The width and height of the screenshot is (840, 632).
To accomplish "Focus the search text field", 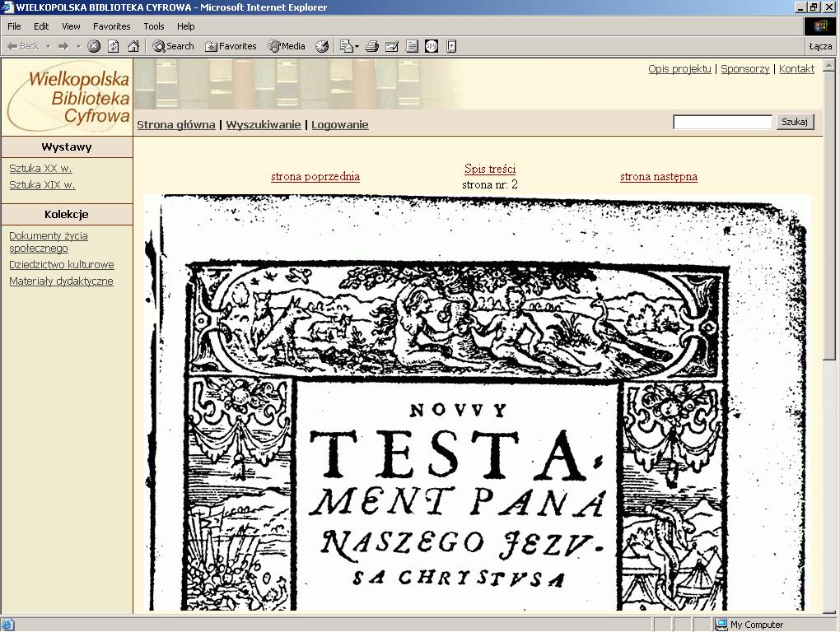I will coord(722,122).
